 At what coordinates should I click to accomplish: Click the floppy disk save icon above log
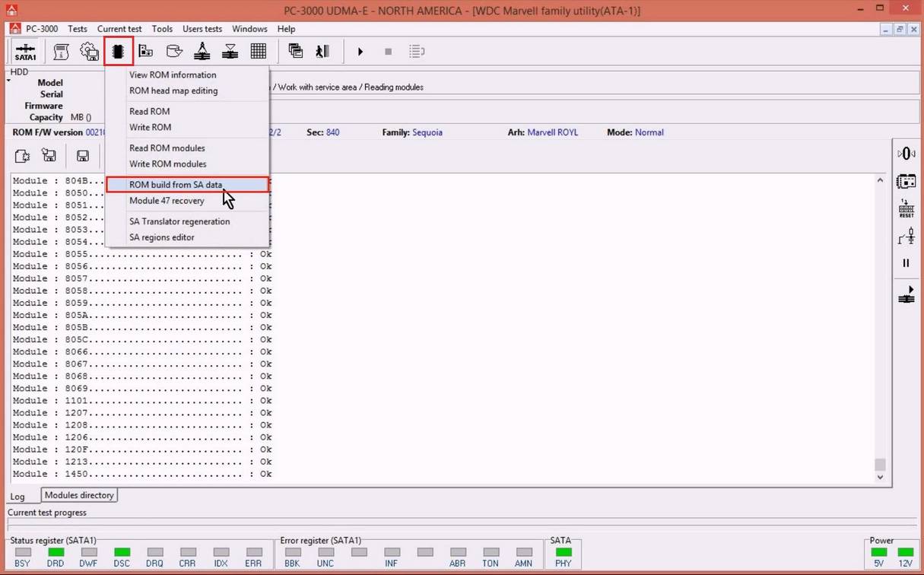[x=83, y=156]
